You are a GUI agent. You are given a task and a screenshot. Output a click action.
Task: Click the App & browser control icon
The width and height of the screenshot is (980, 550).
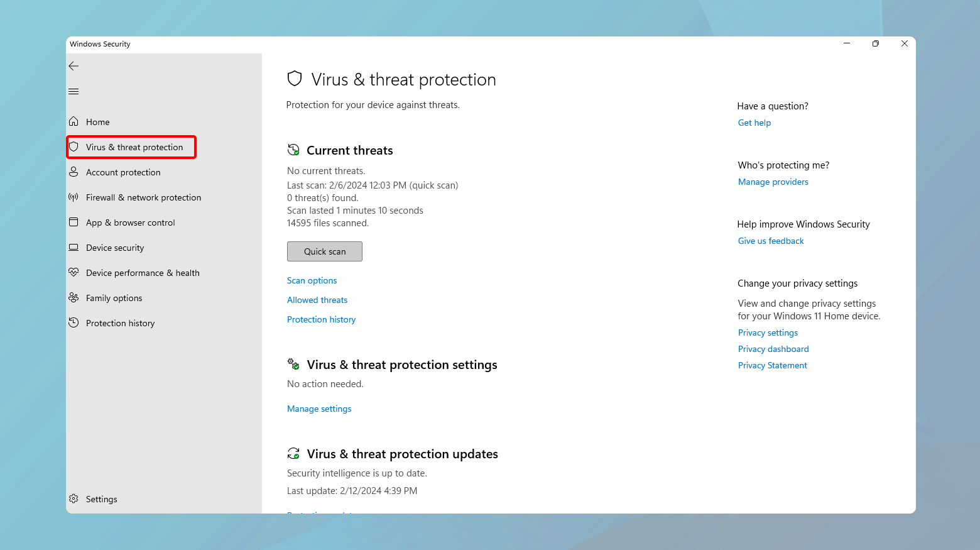[x=73, y=222]
